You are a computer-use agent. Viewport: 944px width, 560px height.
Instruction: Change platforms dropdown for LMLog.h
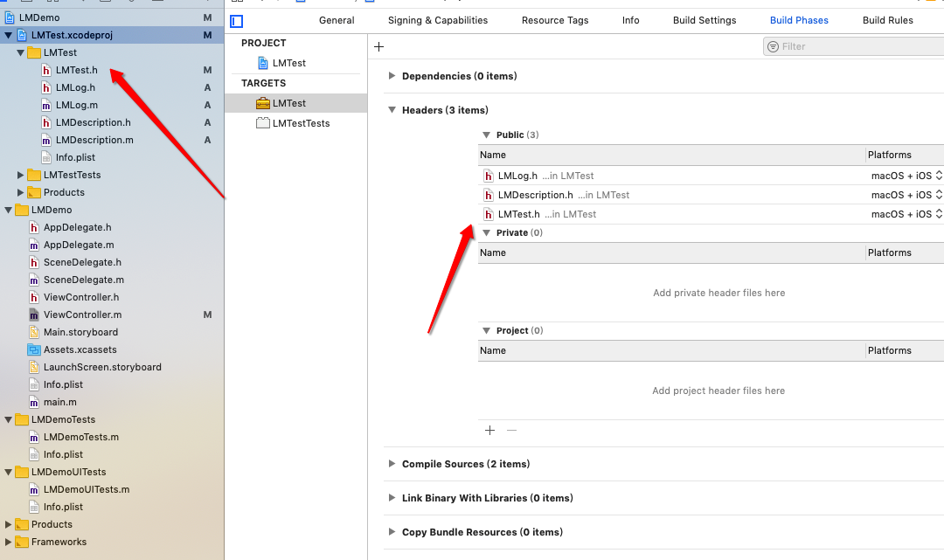(x=906, y=176)
